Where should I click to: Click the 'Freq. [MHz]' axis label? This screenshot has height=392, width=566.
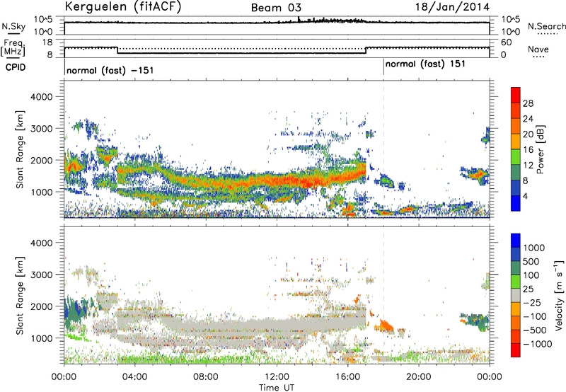pos(13,47)
